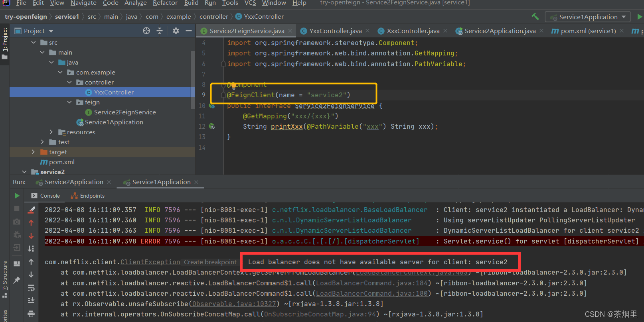Collapse the com.example package
The height and width of the screenshot is (322, 644).
[60, 72]
